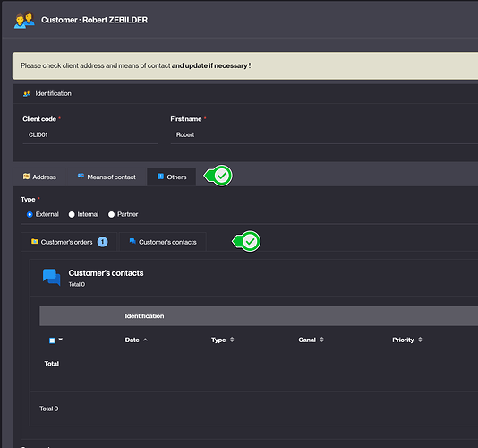Viewport: 478px width, 448px height.
Task: Click the Means of contact tab icon
Action: click(81, 177)
